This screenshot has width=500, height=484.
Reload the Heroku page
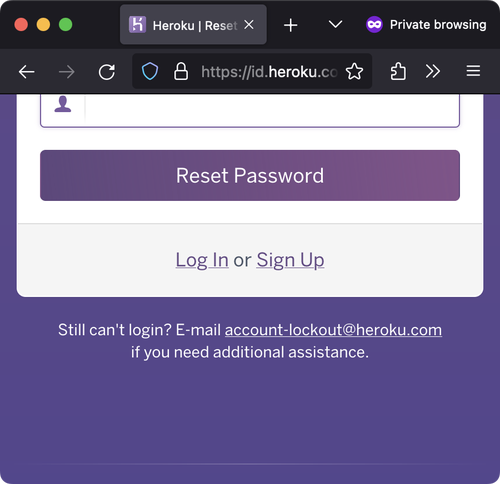pos(107,72)
